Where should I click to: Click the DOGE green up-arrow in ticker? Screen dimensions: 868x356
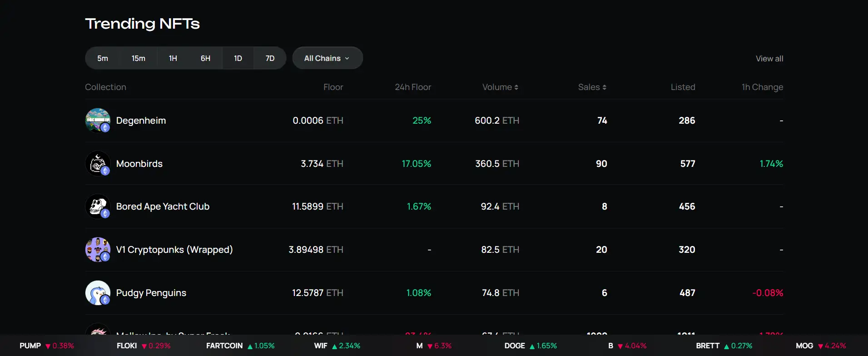[532, 346]
